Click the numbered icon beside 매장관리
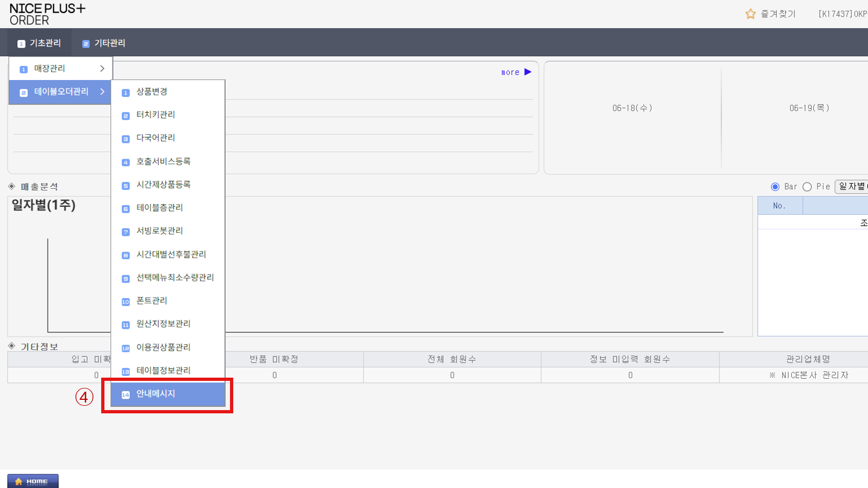This screenshot has width=868, height=488. [x=23, y=69]
